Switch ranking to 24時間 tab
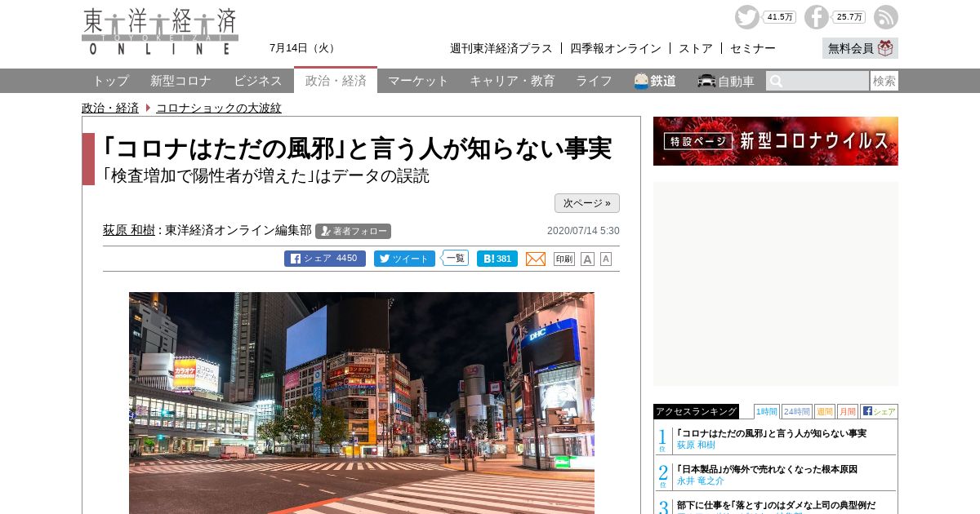The image size is (980, 514). click(x=796, y=411)
